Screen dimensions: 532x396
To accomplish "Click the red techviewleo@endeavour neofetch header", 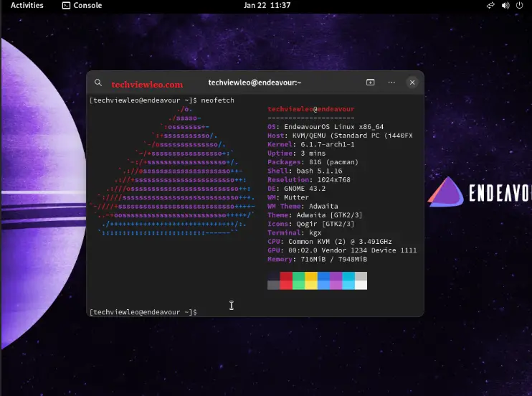I will (x=310, y=109).
